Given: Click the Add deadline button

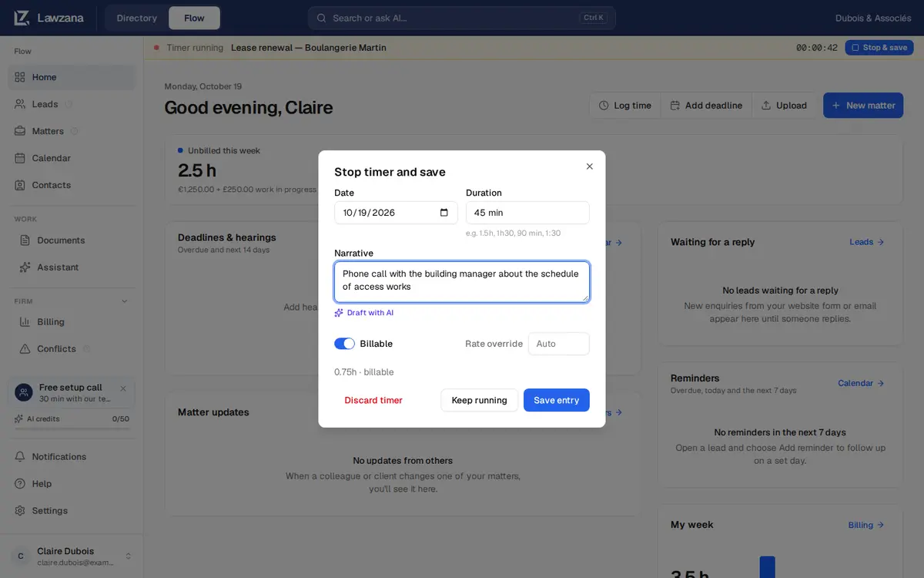Looking at the screenshot, I should (x=706, y=106).
